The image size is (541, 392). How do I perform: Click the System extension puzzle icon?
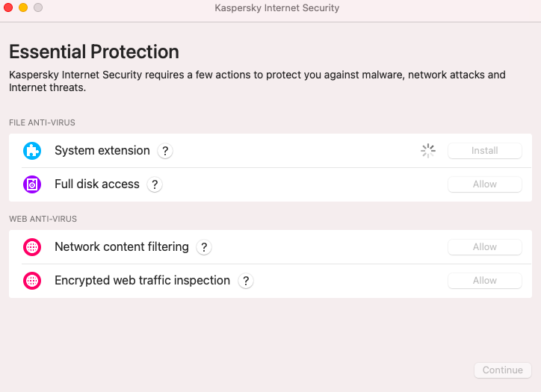coord(32,151)
